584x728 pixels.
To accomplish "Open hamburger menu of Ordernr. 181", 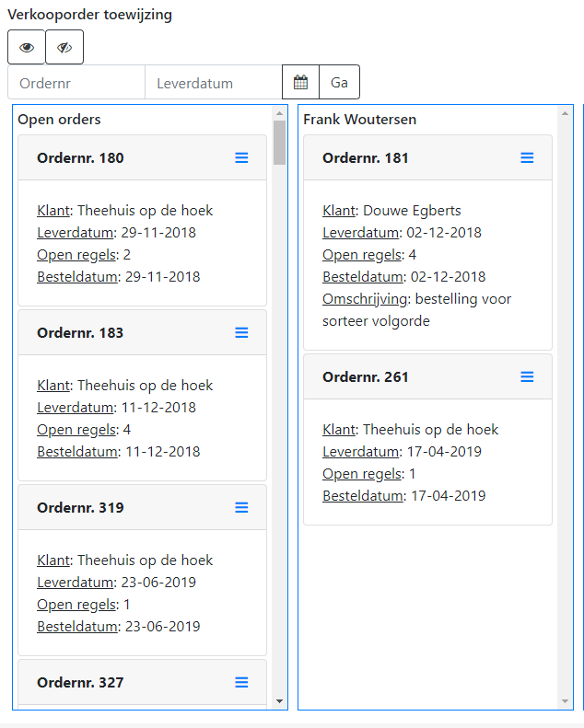I will click(x=527, y=158).
